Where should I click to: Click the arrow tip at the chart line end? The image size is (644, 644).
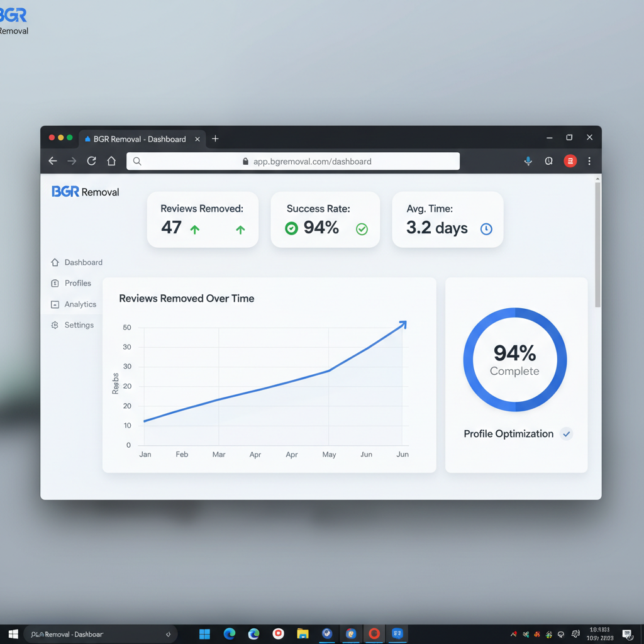[403, 325]
